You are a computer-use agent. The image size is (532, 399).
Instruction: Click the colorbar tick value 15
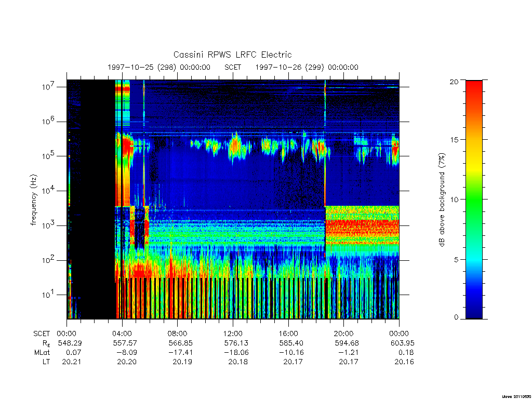coord(454,140)
